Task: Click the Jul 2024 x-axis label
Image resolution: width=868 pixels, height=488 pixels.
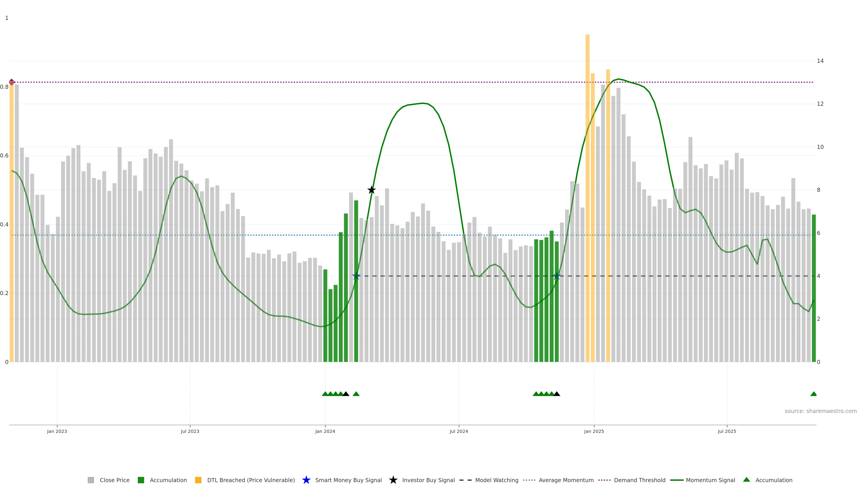Action: pos(459,432)
